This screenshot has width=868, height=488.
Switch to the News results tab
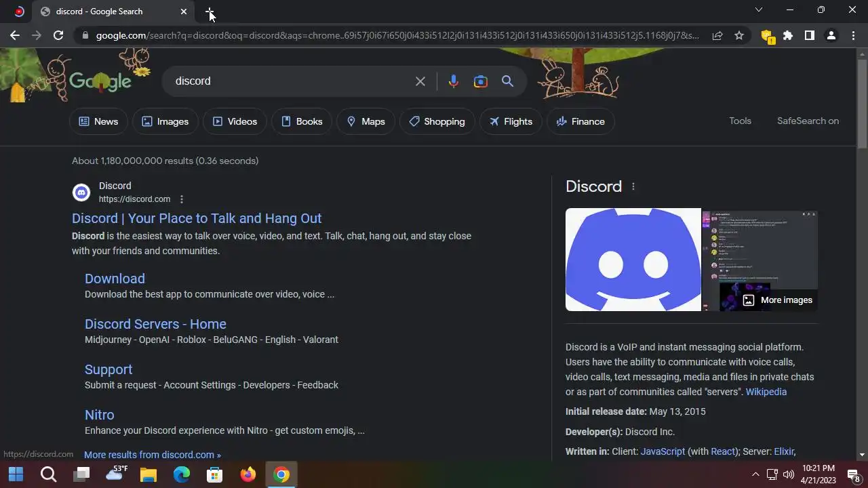click(x=98, y=121)
